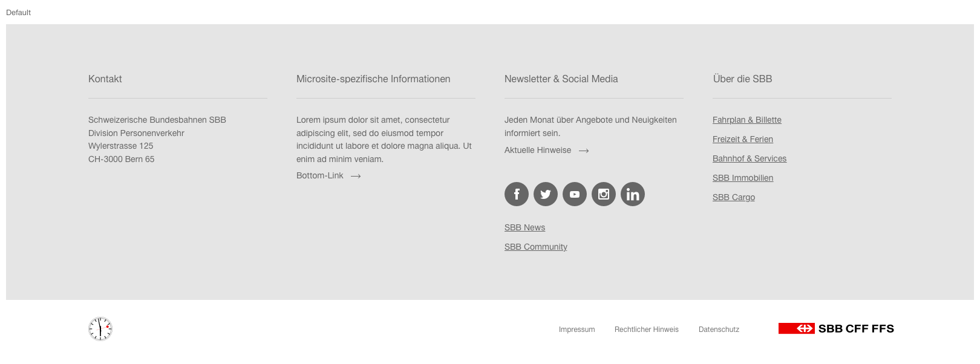Visit the SBB Community link
Image resolution: width=980 pixels, height=364 pixels.
(x=536, y=247)
